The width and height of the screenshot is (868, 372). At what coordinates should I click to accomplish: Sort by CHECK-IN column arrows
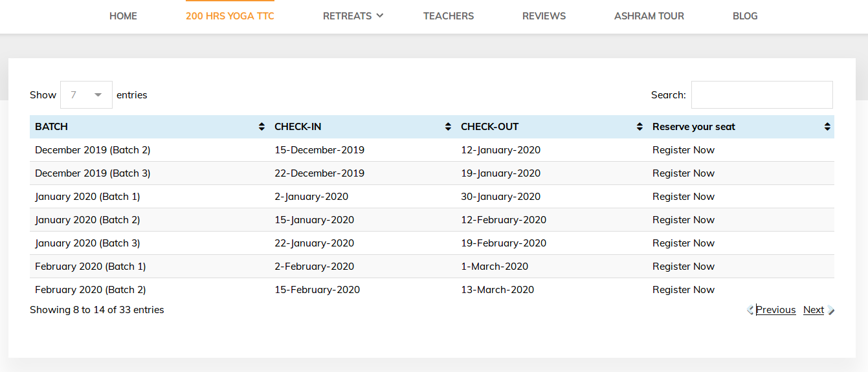pyautogui.click(x=448, y=127)
